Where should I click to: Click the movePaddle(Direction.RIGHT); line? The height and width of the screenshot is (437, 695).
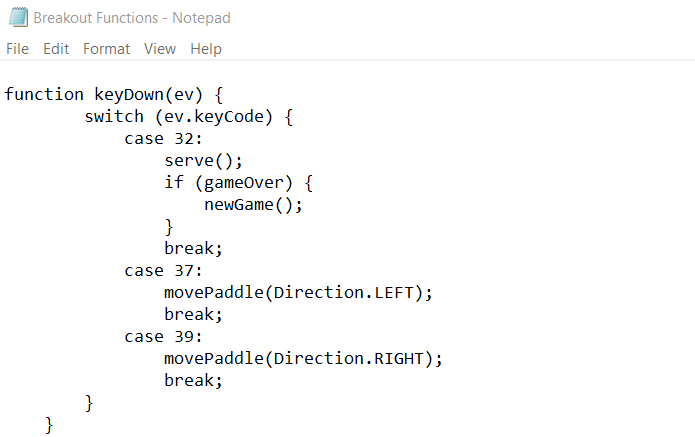click(303, 358)
